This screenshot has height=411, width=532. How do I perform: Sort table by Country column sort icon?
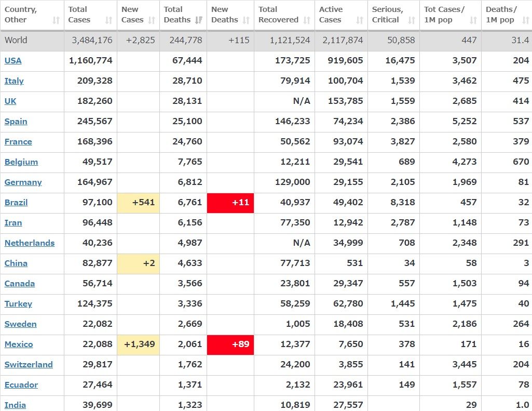tap(56, 20)
